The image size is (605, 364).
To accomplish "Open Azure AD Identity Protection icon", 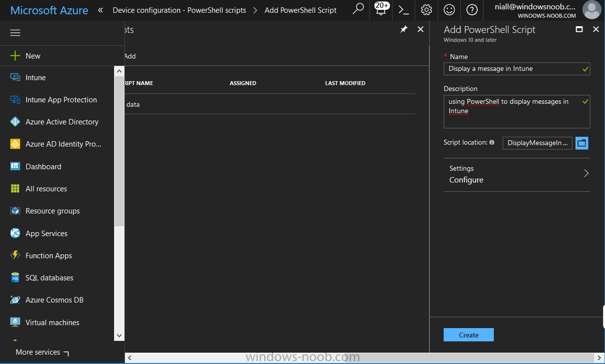I will [15, 144].
